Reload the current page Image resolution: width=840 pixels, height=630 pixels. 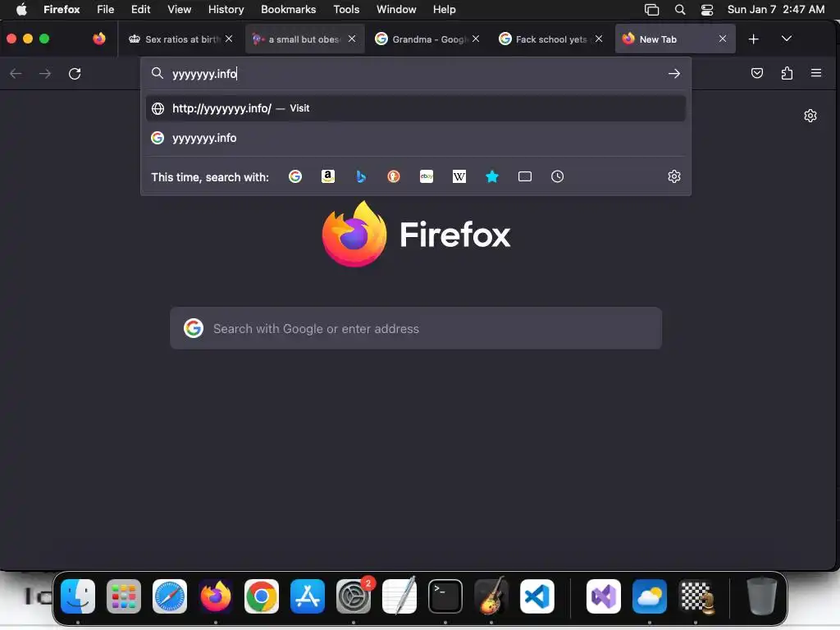pos(75,73)
